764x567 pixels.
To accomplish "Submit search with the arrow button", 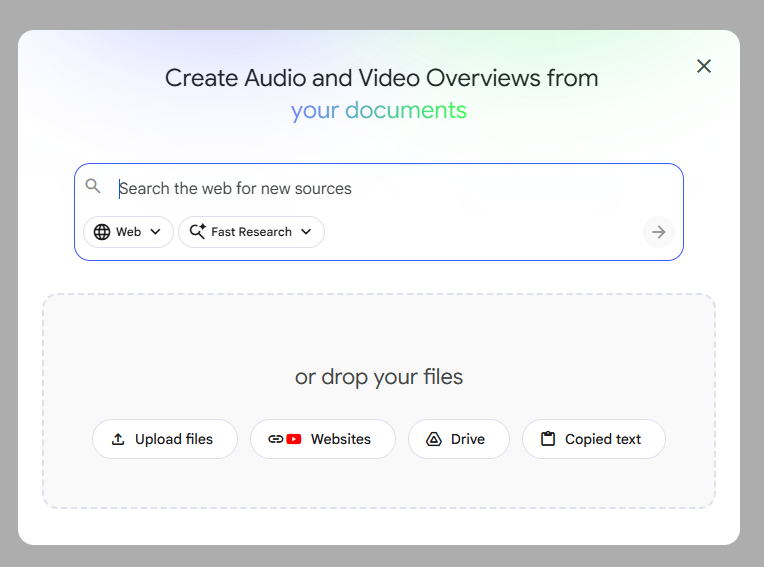I will (658, 232).
